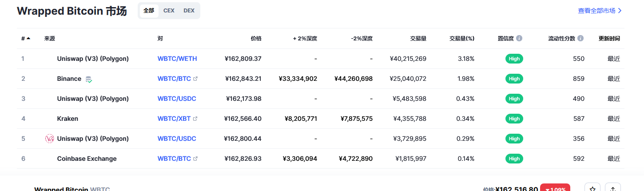Click the High badge in row 1

pos(514,59)
